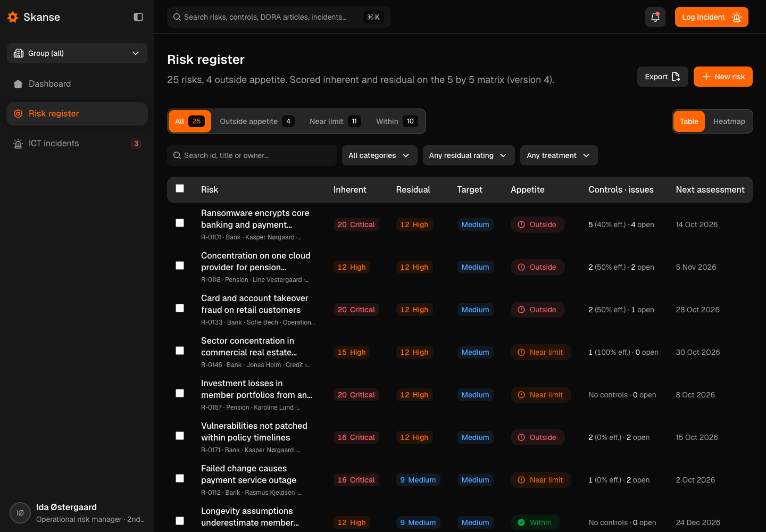The height and width of the screenshot is (532, 766).
Task: Check the Failed change causes payment outage row
Action: [180, 478]
